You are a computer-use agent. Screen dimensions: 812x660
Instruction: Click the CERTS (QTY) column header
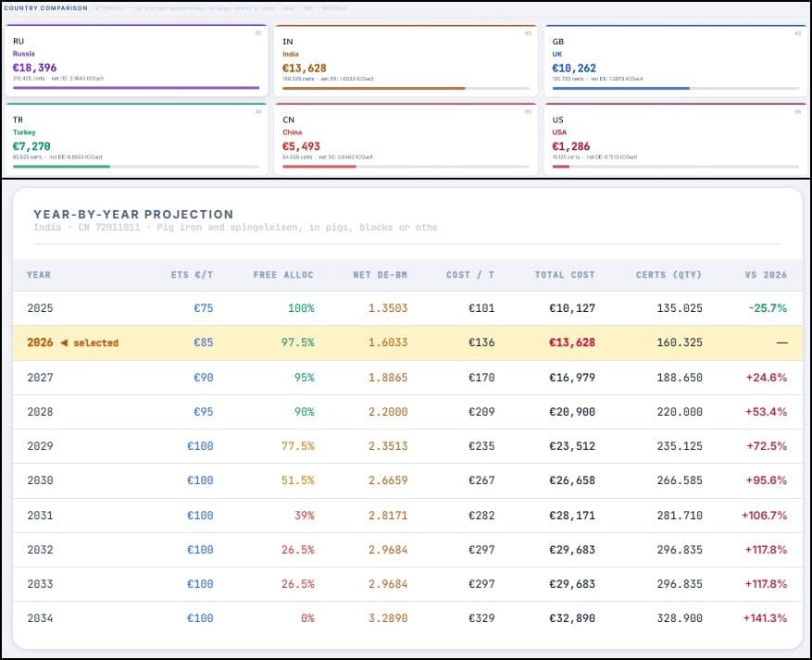pos(668,275)
